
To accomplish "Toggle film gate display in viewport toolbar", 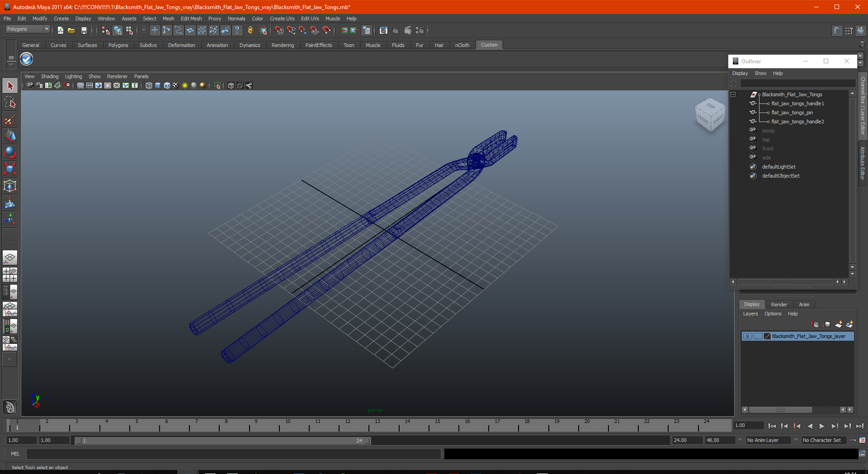I will [x=90, y=85].
